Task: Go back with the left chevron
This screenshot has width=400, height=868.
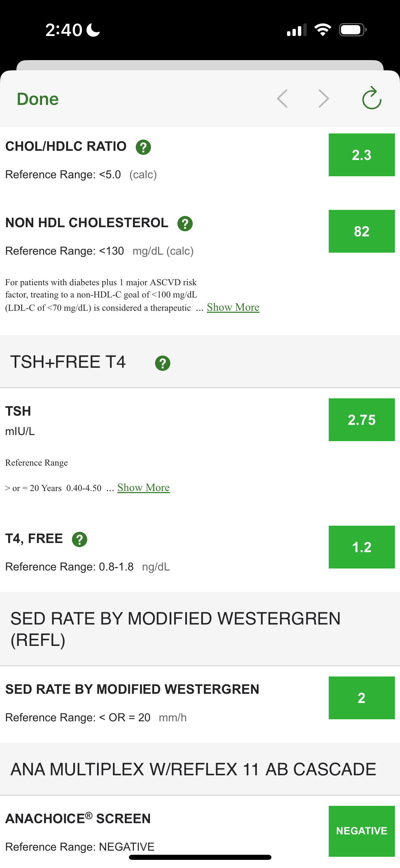Action: pyautogui.click(x=282, y=99)
